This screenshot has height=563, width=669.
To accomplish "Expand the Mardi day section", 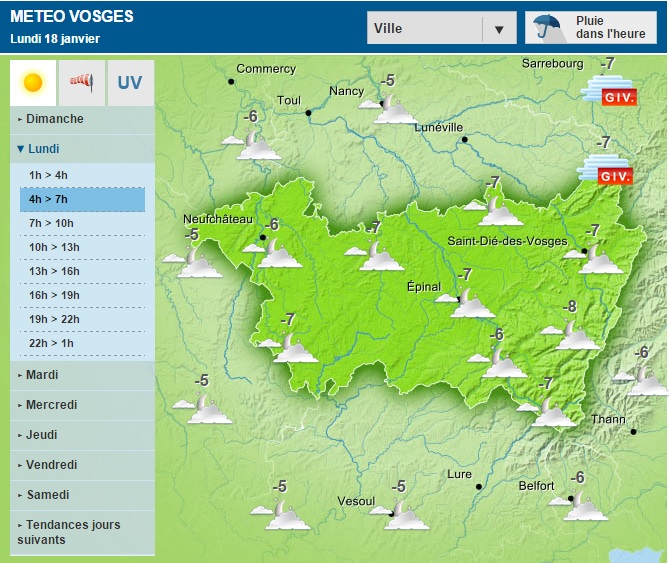I will [42, 375].
